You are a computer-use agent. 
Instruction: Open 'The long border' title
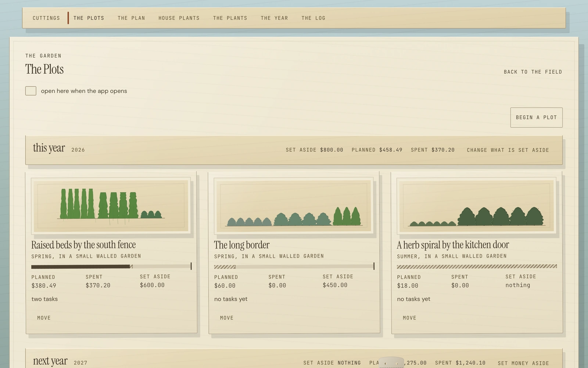pos(242,245)
